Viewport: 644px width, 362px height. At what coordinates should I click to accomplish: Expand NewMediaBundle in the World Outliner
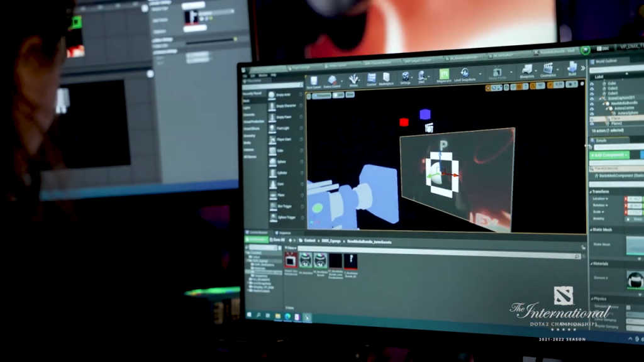point(602,104)
